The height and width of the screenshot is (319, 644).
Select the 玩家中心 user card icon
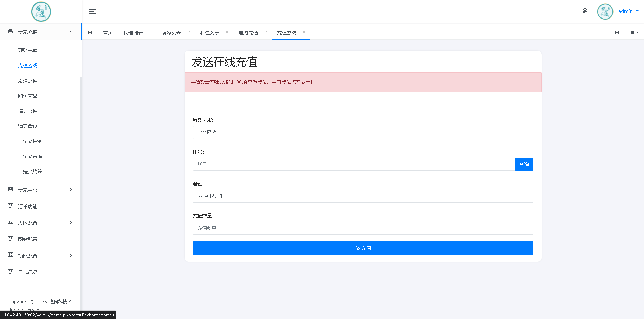tap(10, 189)
